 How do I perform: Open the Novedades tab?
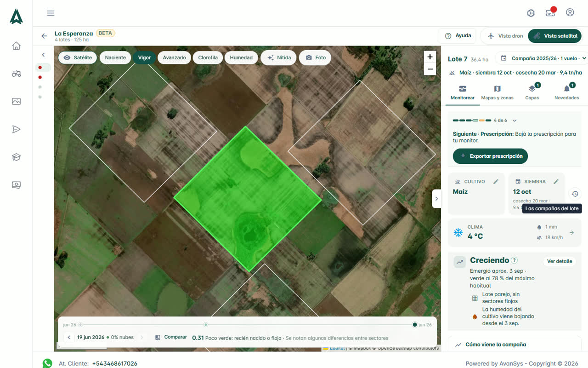coord(566,92)
